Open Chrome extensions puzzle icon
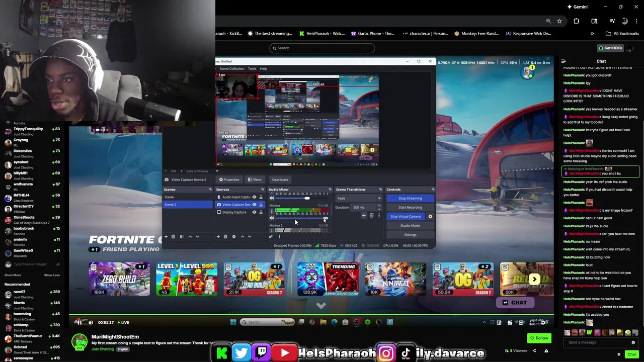644x362 pixels. point(577,21)
